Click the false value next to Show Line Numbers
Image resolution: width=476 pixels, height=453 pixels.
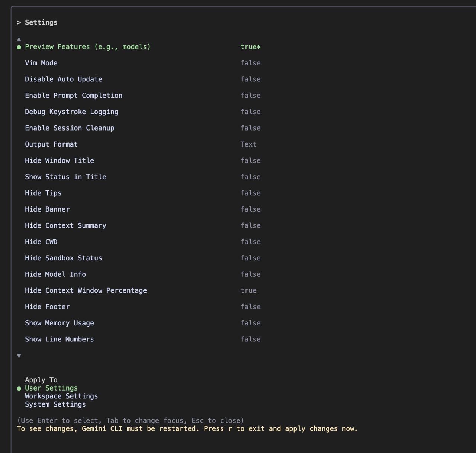pyautogui.click(x=251, y=339)
